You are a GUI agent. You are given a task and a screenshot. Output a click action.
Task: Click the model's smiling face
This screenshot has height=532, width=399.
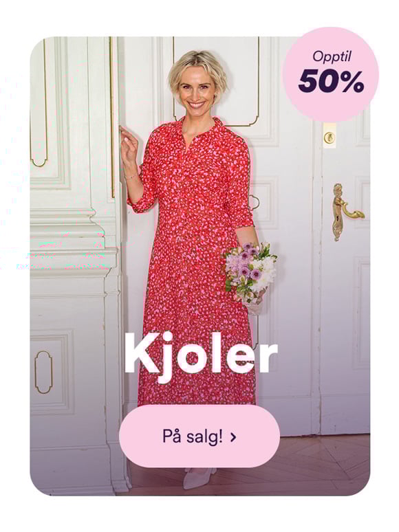(x=197, y=91)
